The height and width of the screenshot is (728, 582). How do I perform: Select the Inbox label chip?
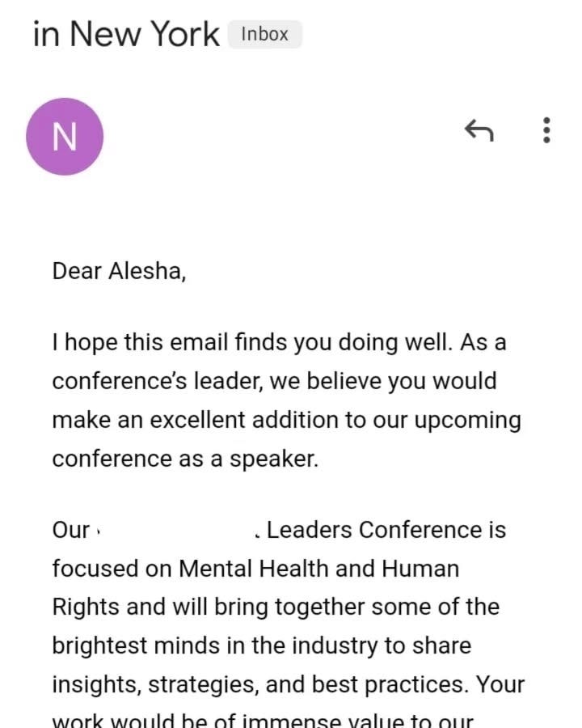click(264, 34)
